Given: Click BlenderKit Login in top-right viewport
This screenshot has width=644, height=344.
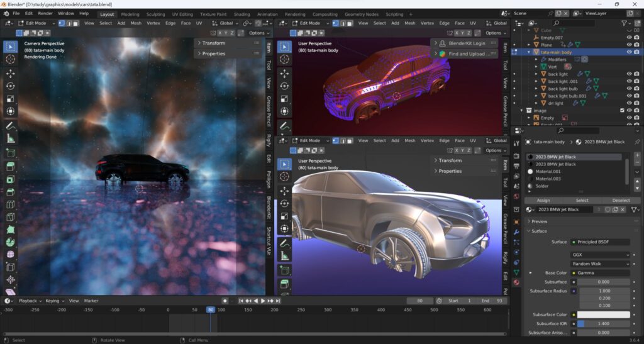Looking at the screenshot, I should 467,43.
